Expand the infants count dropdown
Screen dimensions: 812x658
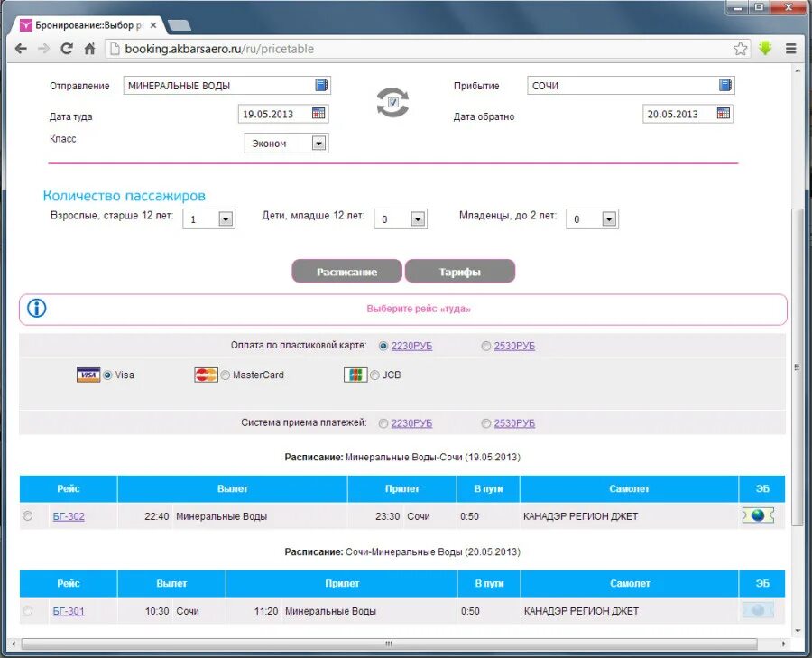(609, 219)
